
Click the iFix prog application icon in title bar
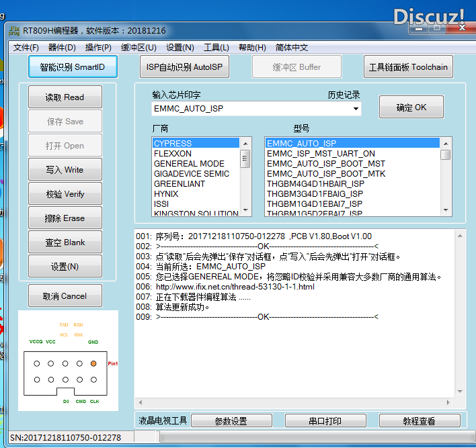(x=14, y=31)
